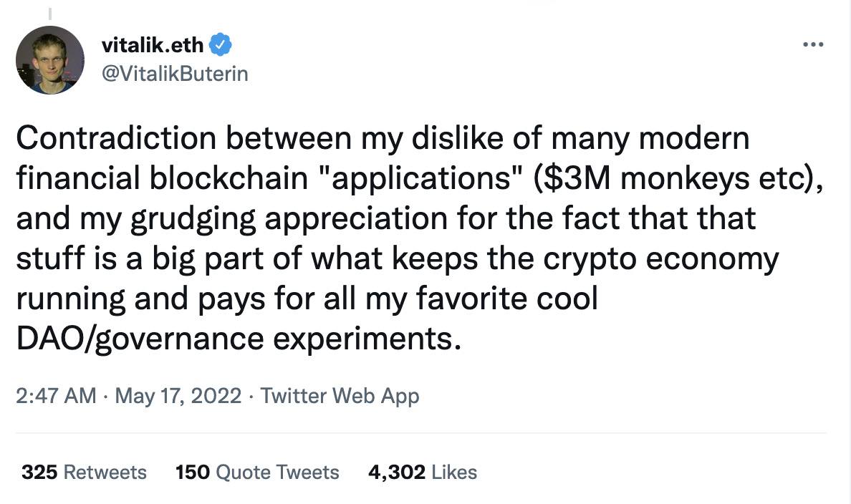Image resolution: width=851 pixels, height=504 pixels.
Task: Click the 2:47 AM timestamp
Action: point(55,396)
